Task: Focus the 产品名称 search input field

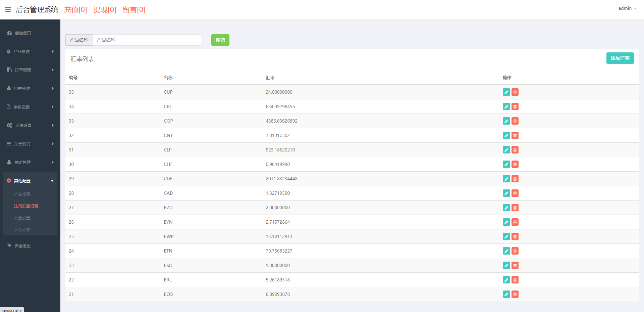Action: 147,40
